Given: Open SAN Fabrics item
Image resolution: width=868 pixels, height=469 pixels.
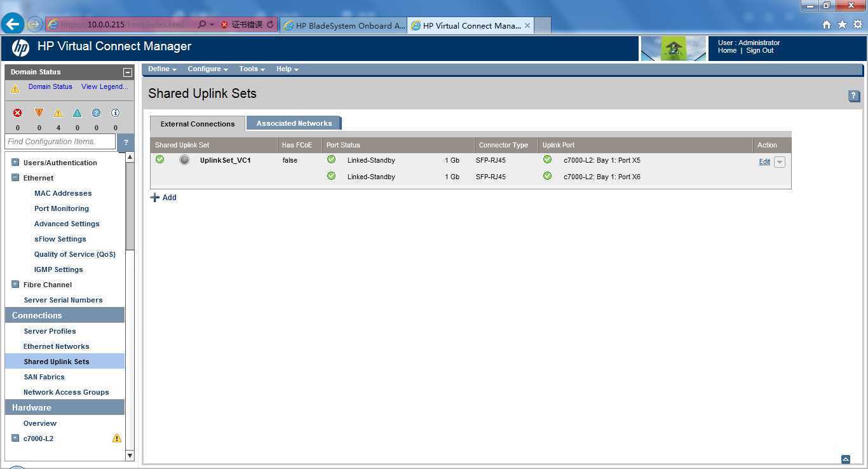Looking at the screenshot, I should pyautogui.click(x=44, y=377).
